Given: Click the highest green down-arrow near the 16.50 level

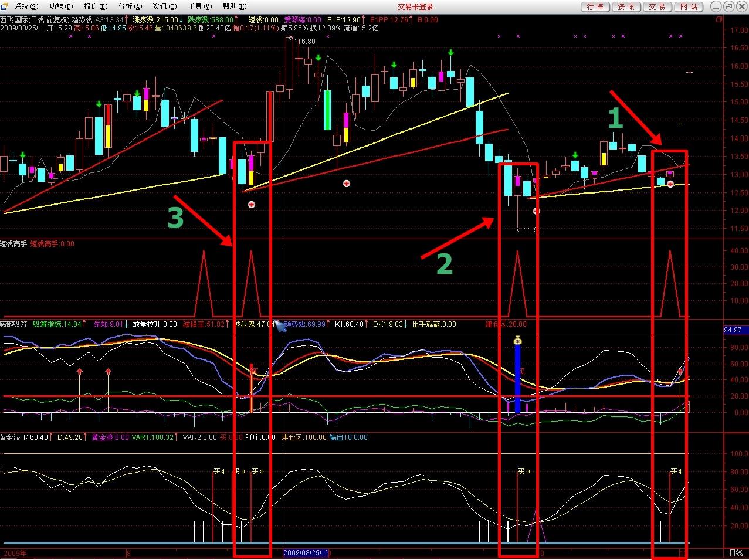Looking at the screenshot, I should [x=450, y=53].
